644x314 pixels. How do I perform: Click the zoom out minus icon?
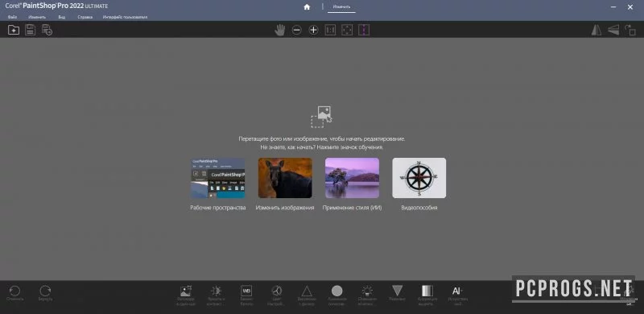click(x=296, y=30)
